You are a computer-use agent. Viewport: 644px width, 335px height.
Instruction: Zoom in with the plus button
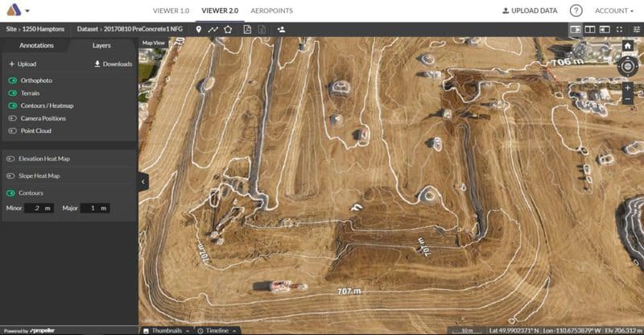point(627,86)
